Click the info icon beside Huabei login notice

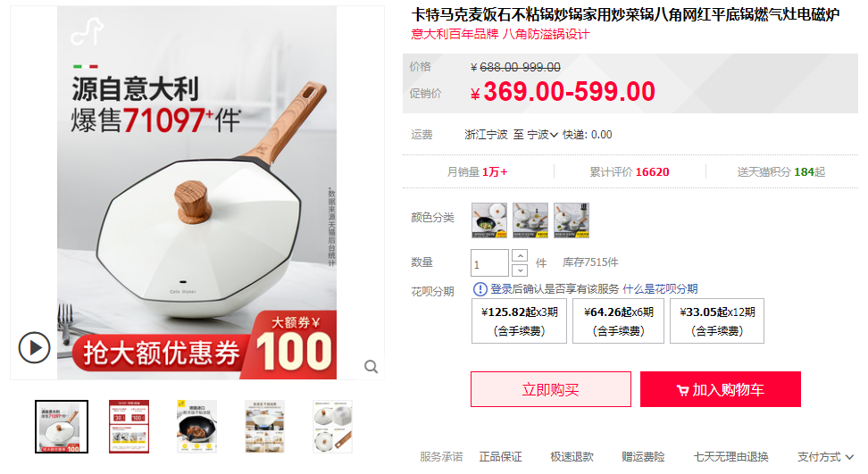[480, 288]
